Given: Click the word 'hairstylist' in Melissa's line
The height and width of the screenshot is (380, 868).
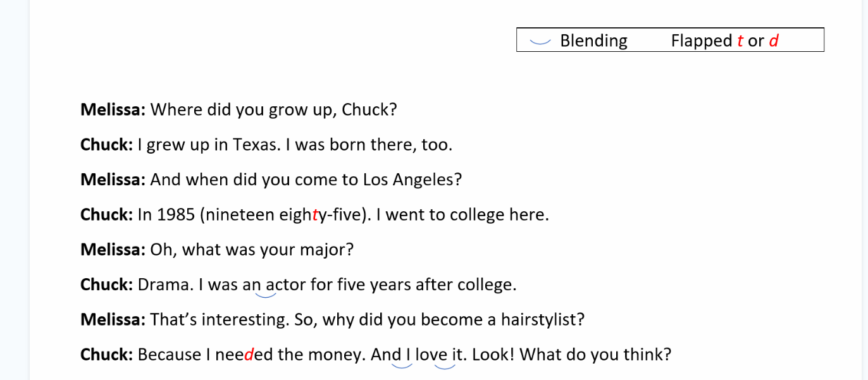Looking at the screenshot, I should 542,320.
